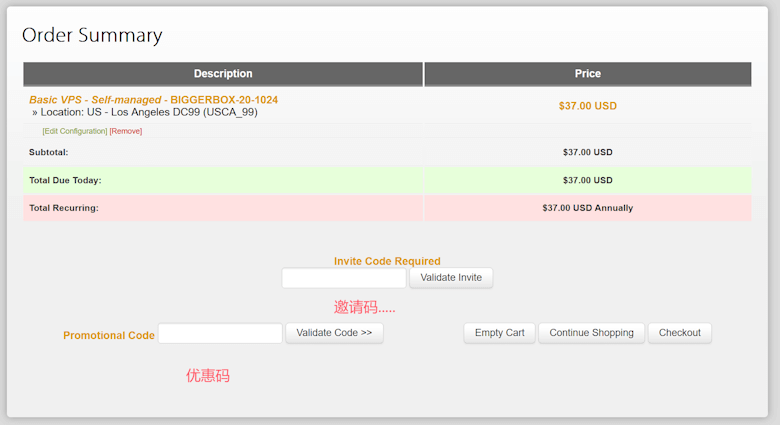This screenshot has height=425, width=780.
Task: Click the Description column header
Action: pyautogui.click(x=223, y=74)
